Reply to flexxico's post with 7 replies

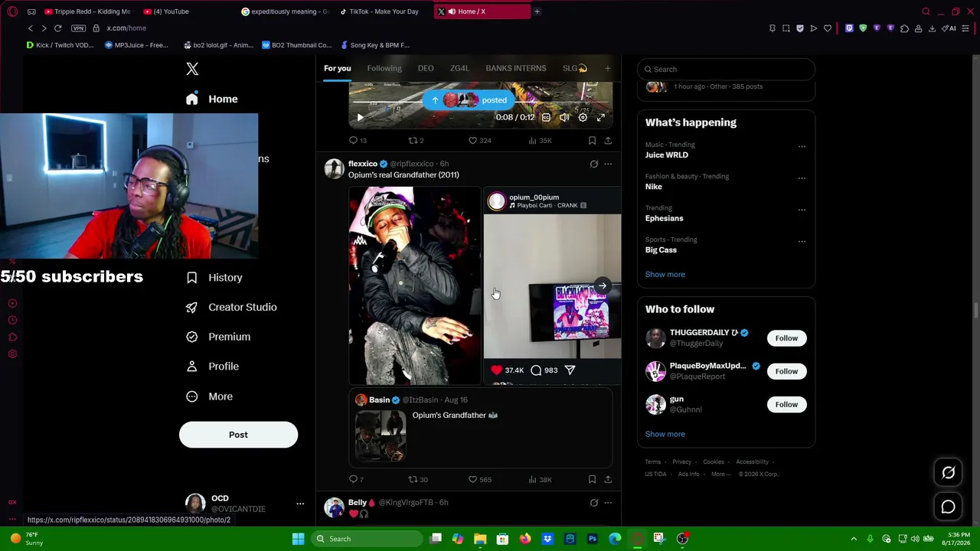point(356,480)
